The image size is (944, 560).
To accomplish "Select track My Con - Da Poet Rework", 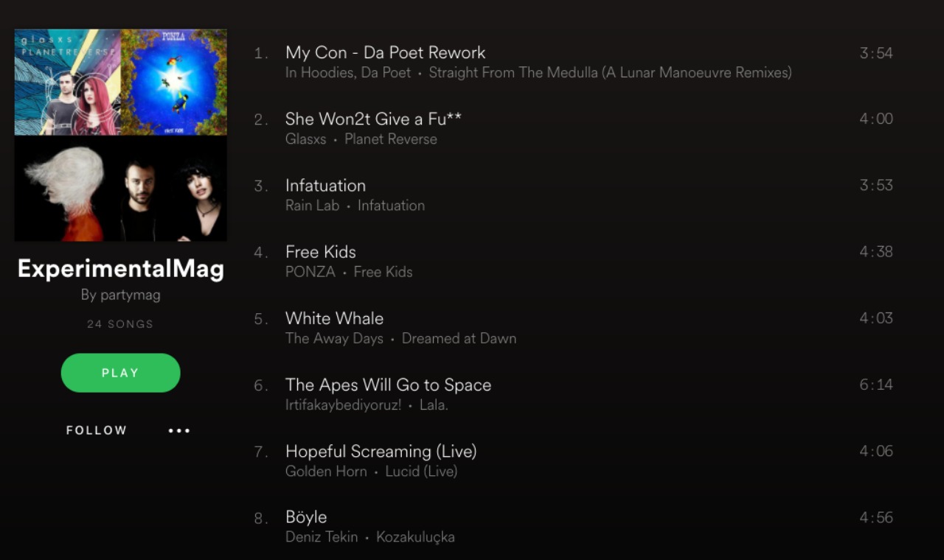I will click(385, 52).
